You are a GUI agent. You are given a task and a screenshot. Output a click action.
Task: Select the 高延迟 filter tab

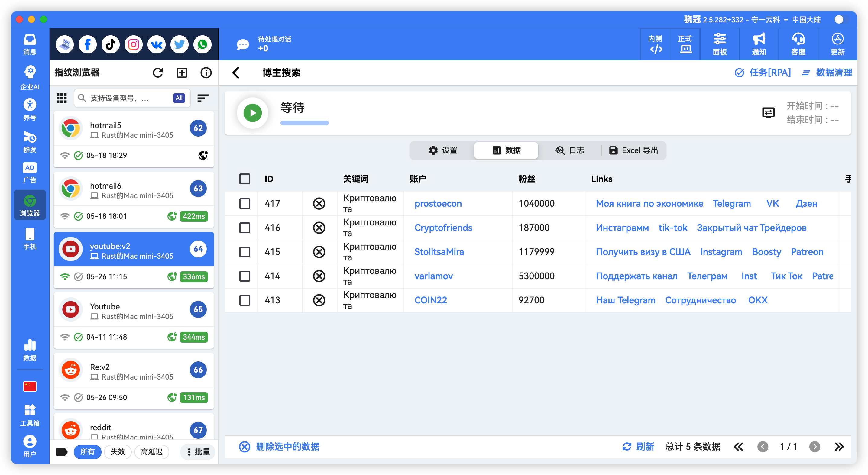[x=152, y=452]
